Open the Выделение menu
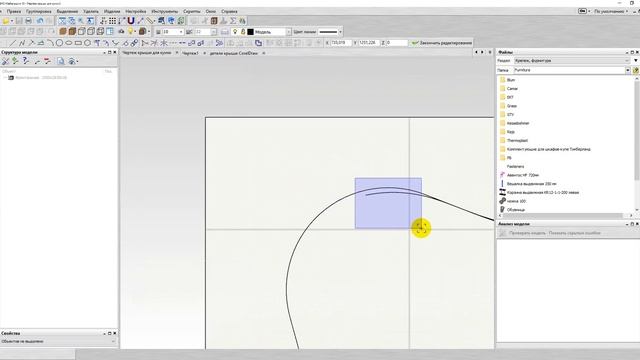The width and height of the screenshot is (640, 360). [67, 11]
